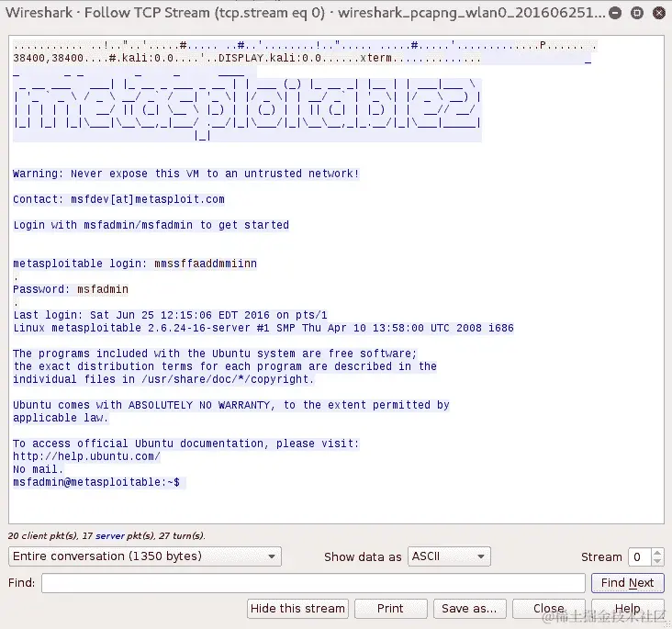Image resolution: width=672 pixels, height=629 pixels.
Task: Click the 'http://help.ubuntu.com/' line
Action: [86, 456]
